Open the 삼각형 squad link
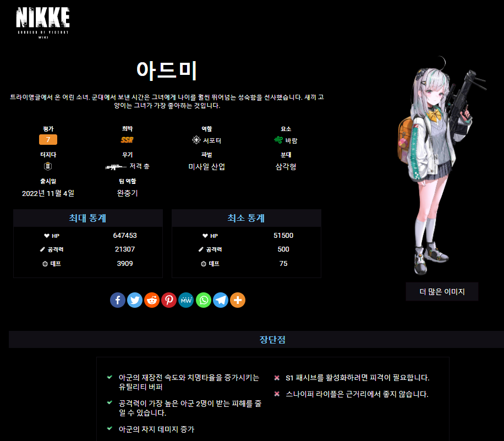 286,167
